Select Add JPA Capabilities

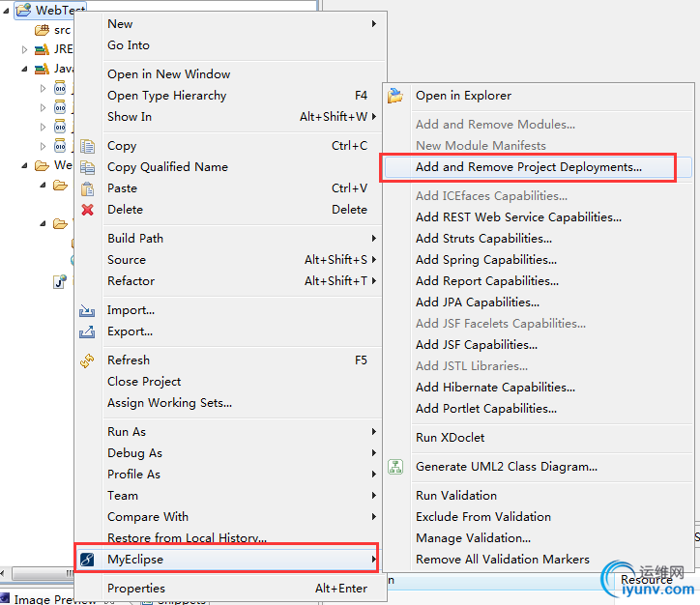pos(478,302)
